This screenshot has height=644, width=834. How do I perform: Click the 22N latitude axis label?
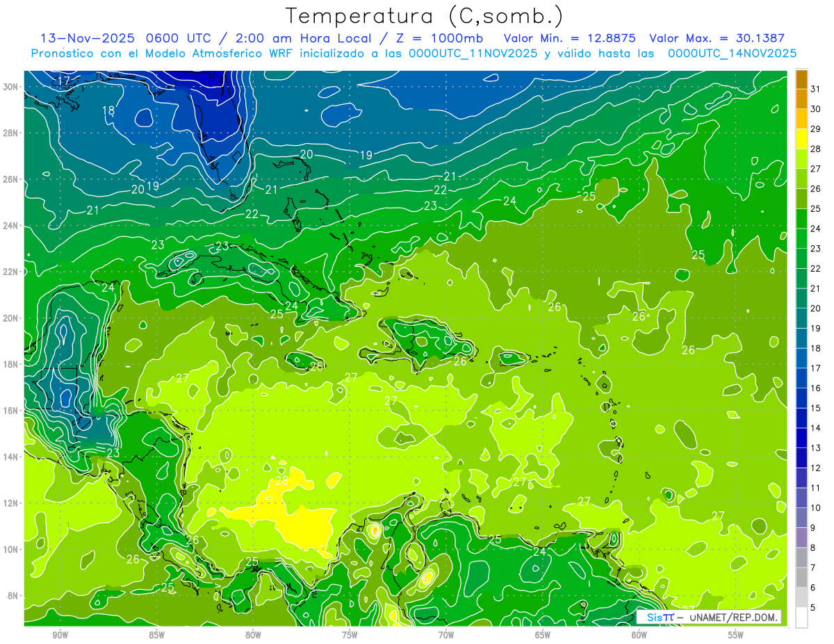click(x=12, y=272)
